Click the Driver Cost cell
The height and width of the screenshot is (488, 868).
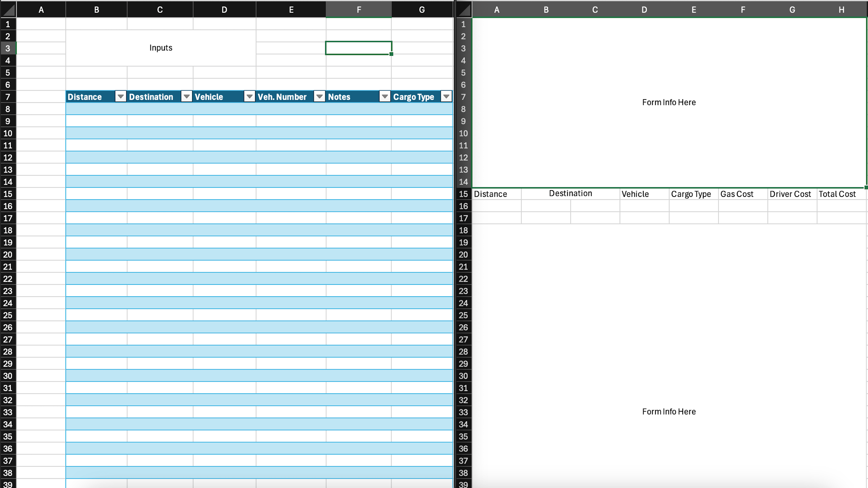792,194
